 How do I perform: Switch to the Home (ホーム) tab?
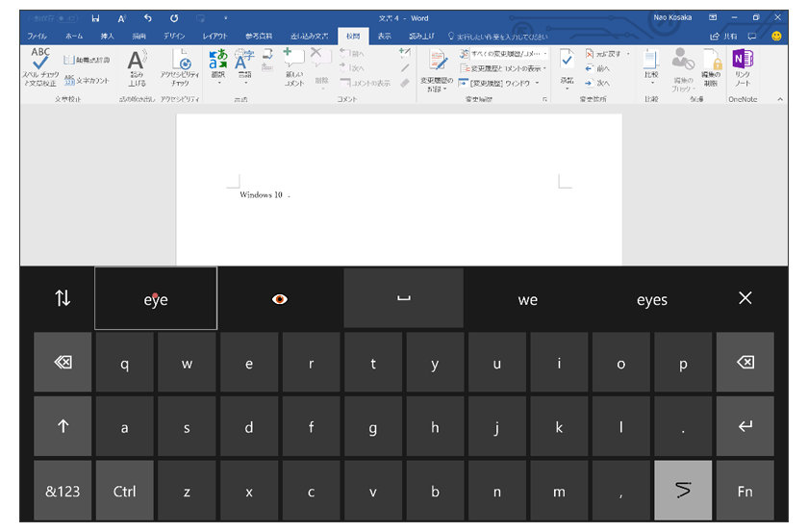point(74,37)
